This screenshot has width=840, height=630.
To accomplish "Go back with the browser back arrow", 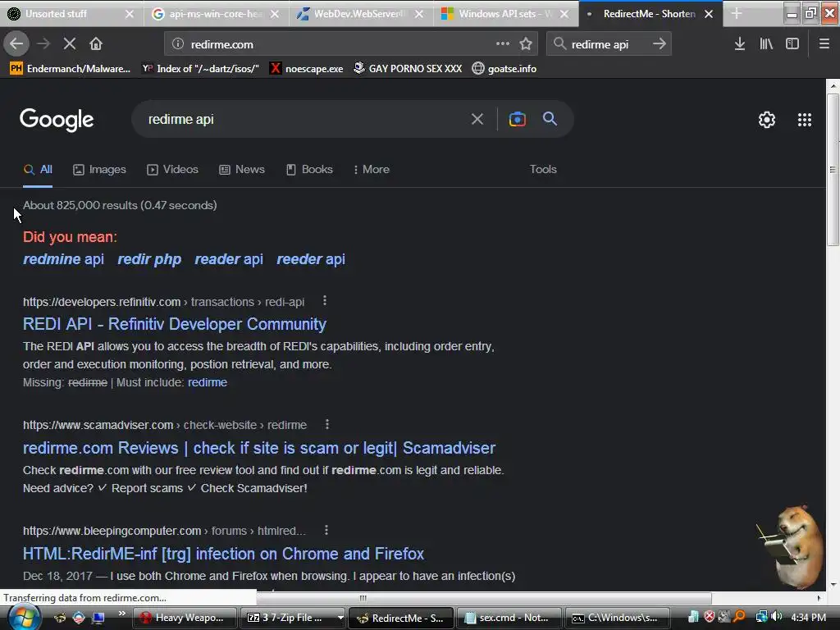I will (x=16, y=44).
